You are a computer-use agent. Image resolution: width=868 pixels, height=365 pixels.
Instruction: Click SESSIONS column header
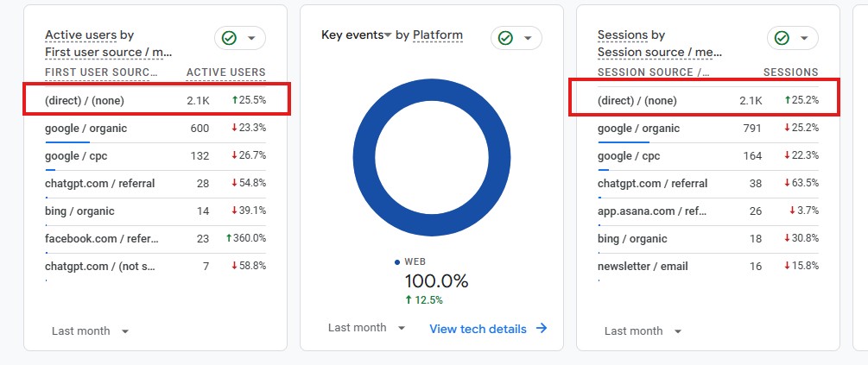coord(791,72)
